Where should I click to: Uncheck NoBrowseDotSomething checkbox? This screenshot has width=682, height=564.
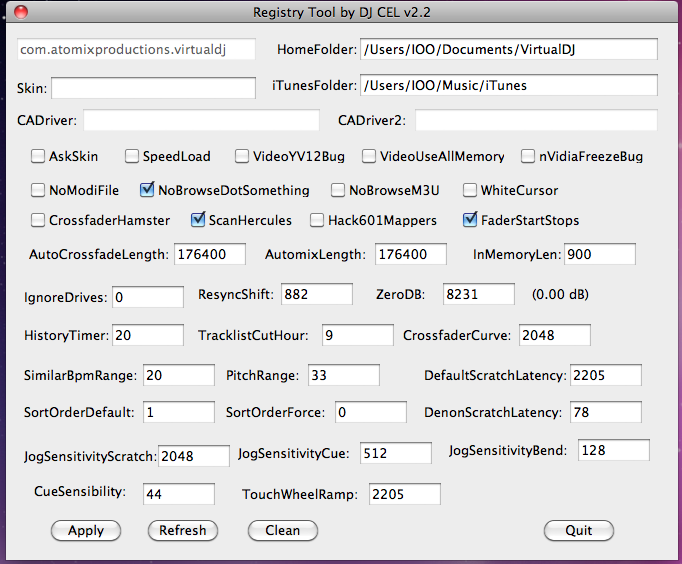tap(148, 190)
